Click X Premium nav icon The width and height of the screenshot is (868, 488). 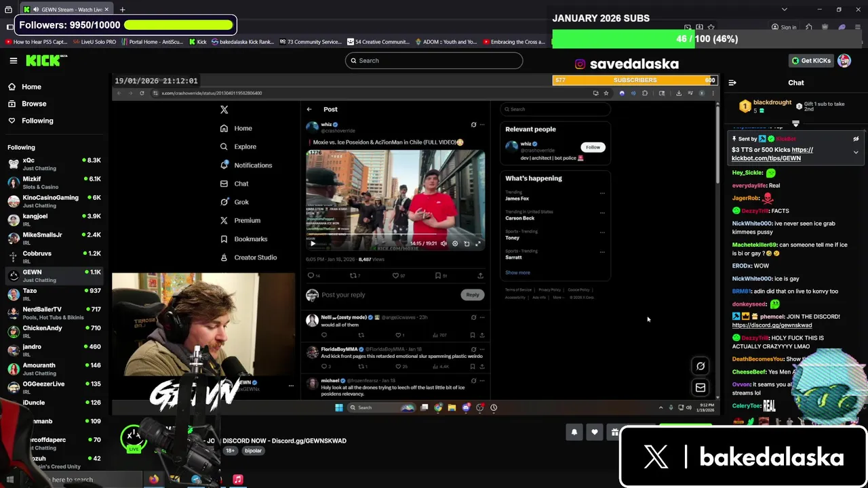pyautogui.click(x=224, y=220)
